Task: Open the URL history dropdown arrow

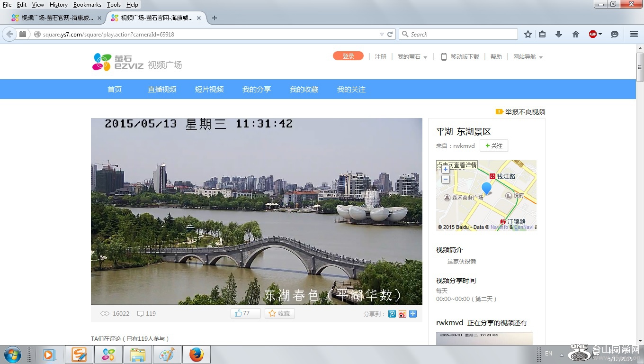Action: point(382,34)
